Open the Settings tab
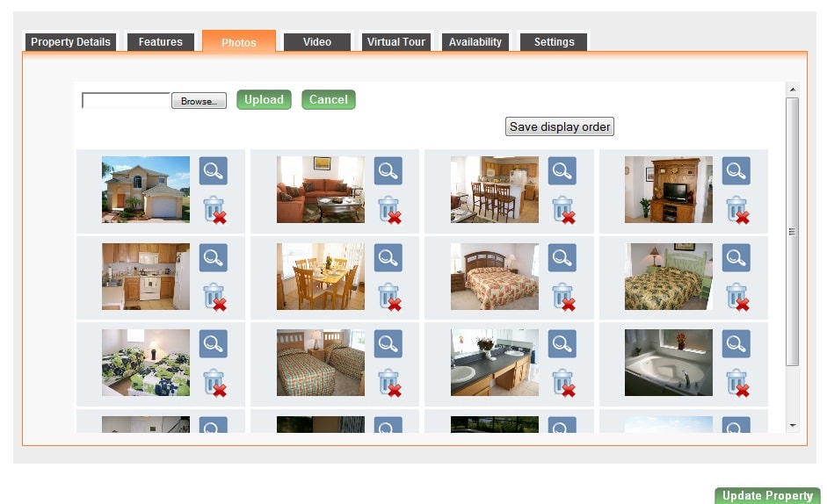This screenshot has width=827, height=504. click(x=554, y=42)
